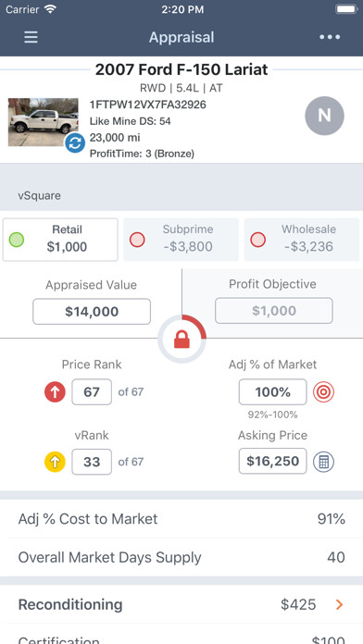Select the Wholesale -$3,236 option
Image resolution: width=363 pixels, height=644 pixels.
(302, 240)
